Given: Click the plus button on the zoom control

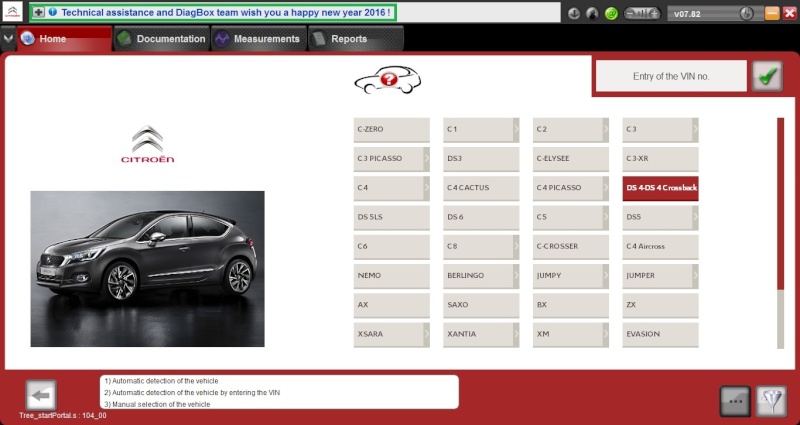Looking at the screenshot, I should point(655,14).
